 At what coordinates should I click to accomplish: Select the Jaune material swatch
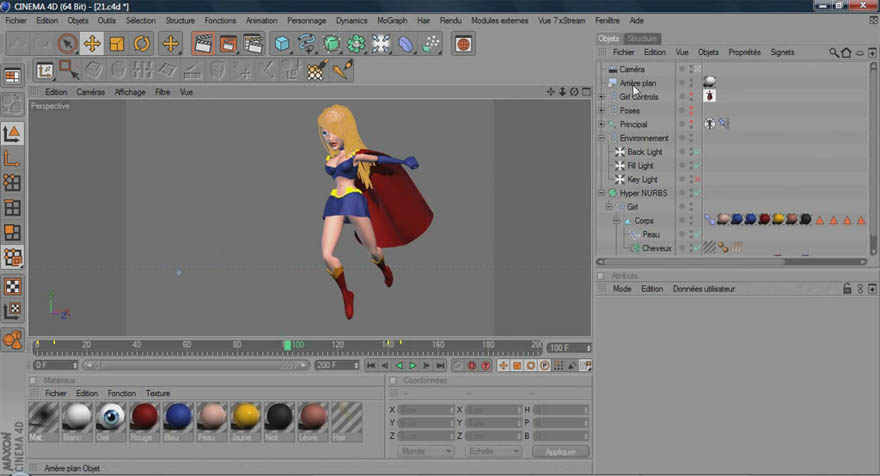(245, 421)
